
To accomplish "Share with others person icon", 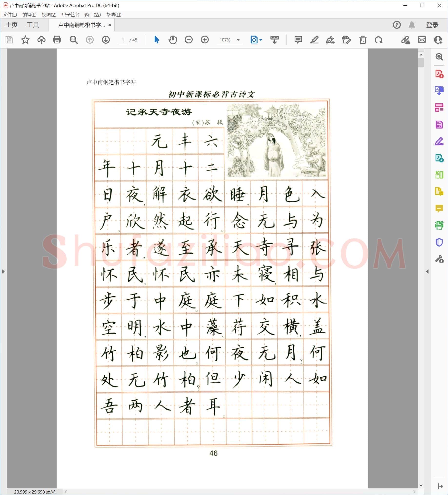I will (x=438, y=40).
